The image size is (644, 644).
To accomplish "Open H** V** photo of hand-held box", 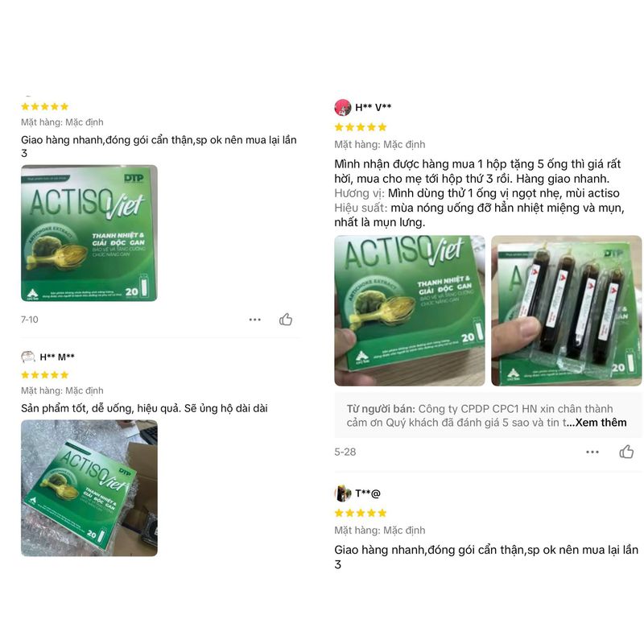I will pos(410,311).
